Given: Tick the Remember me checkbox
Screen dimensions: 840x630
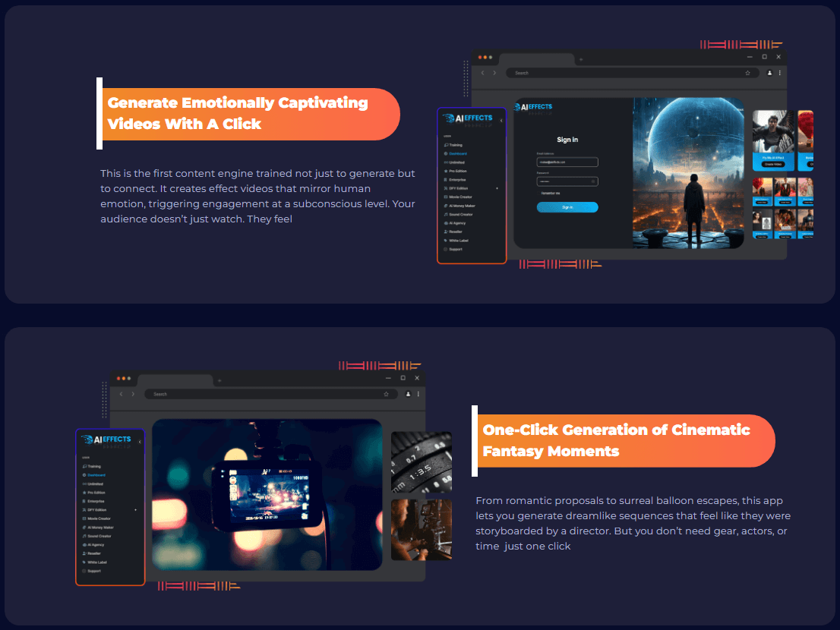Looking at the screenshot, I should [x=538, y=194].
